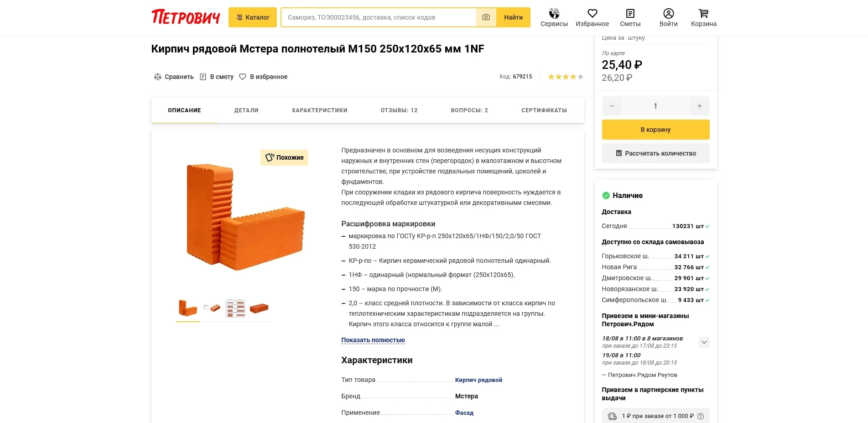Increase quantity with the plus stepper
The image size is (868, 423).
pos(699,106)
